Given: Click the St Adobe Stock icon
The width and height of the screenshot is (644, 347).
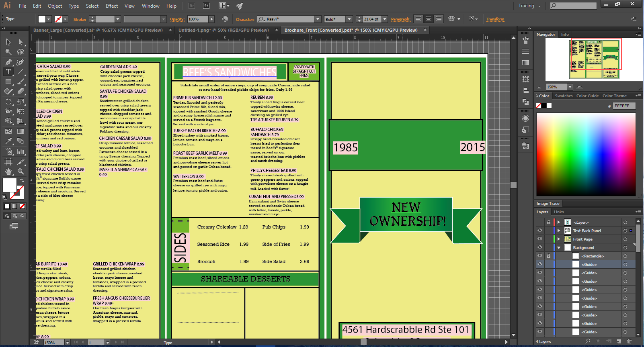Looking at the screenshot, I should click(206, 6).
